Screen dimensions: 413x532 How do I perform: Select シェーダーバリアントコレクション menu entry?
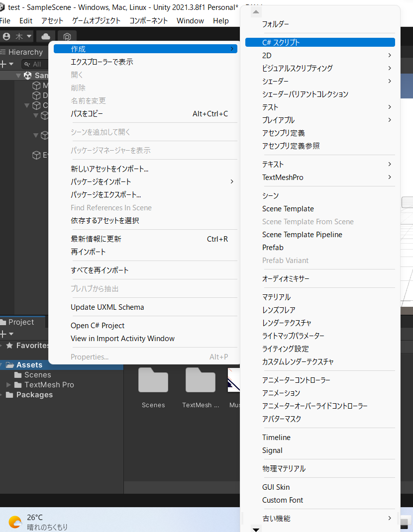(x=320, y=94)
